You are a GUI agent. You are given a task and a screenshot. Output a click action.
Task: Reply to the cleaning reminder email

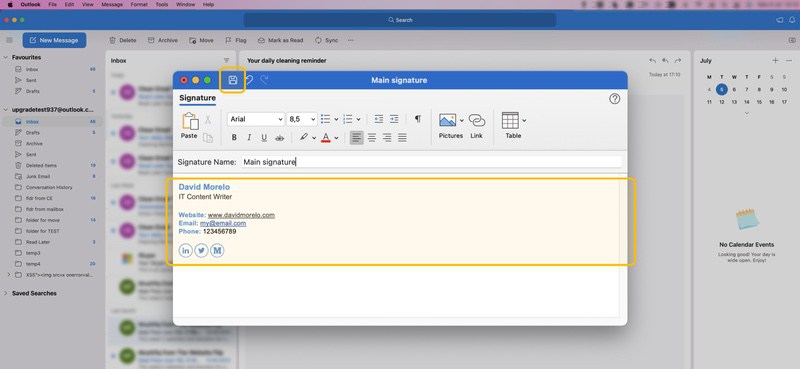click(653, 60)
